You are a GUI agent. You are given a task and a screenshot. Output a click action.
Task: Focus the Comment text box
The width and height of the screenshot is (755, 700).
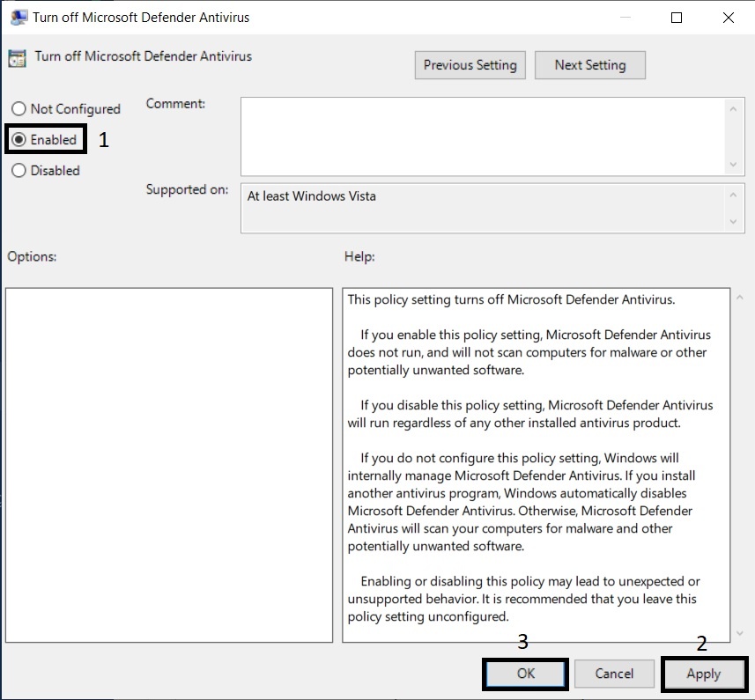tap(483, 136)
